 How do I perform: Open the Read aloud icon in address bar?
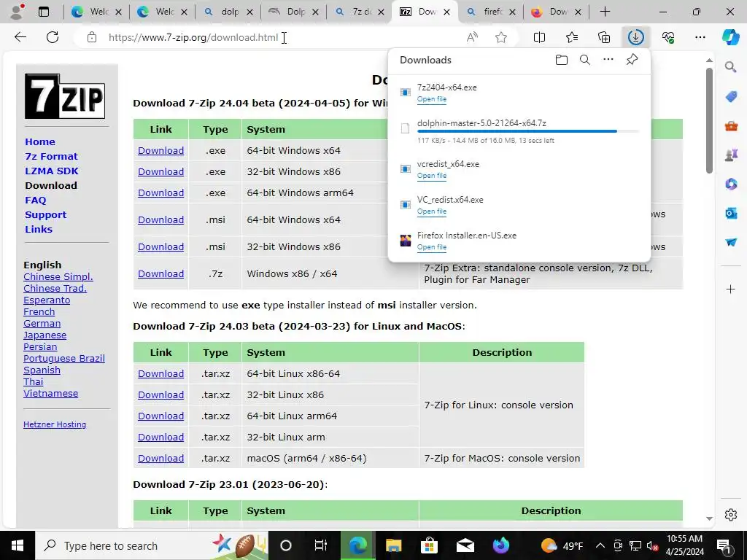tap(472, 37)
